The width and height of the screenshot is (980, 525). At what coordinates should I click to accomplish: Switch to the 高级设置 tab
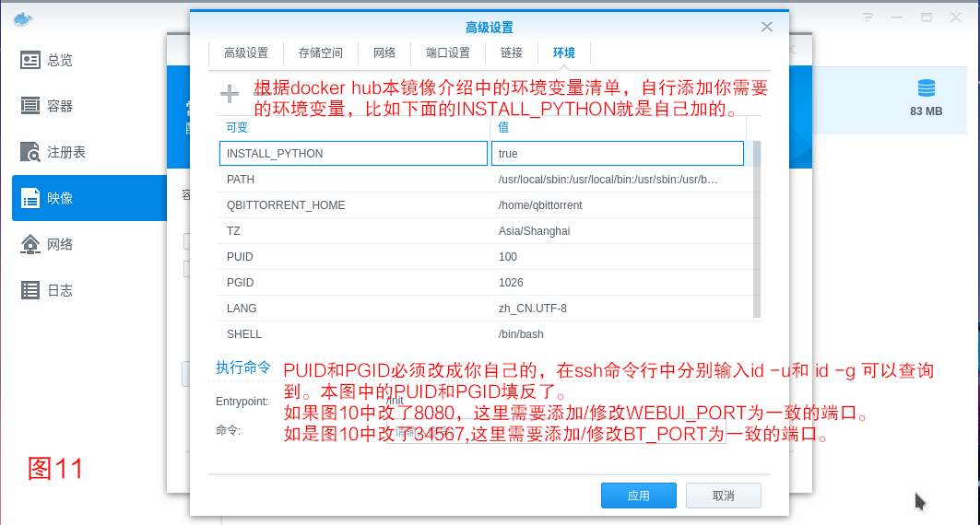246,53
